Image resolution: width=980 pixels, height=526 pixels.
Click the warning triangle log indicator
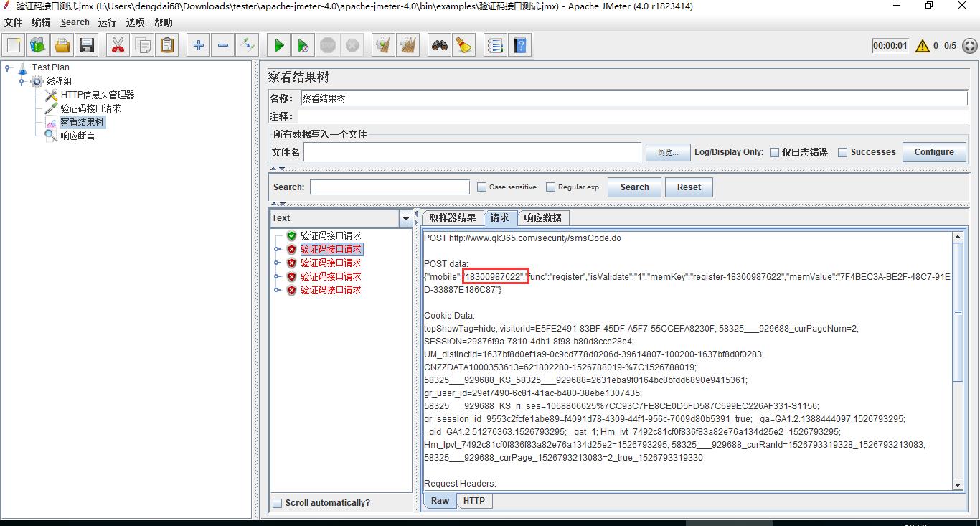[922, 45]
